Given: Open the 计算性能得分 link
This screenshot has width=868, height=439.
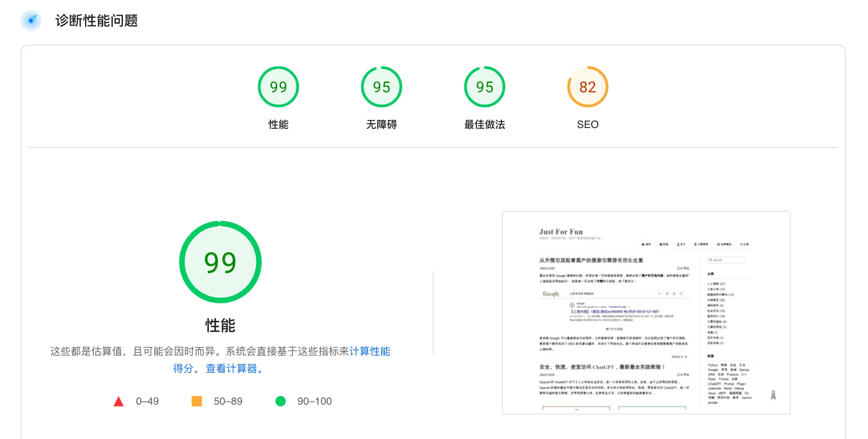Looking at the screenshot, I should point(370,351).
